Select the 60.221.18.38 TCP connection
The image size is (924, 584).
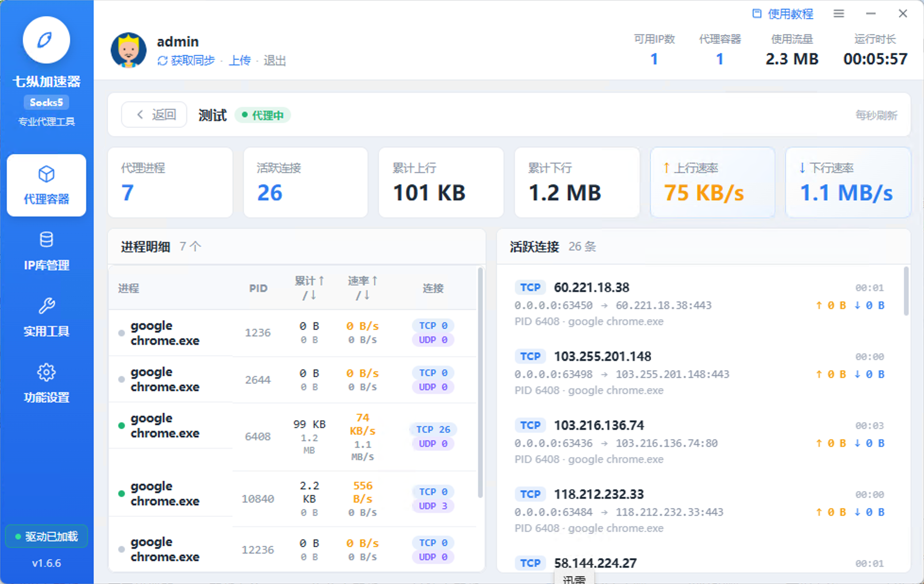(699, 304)
